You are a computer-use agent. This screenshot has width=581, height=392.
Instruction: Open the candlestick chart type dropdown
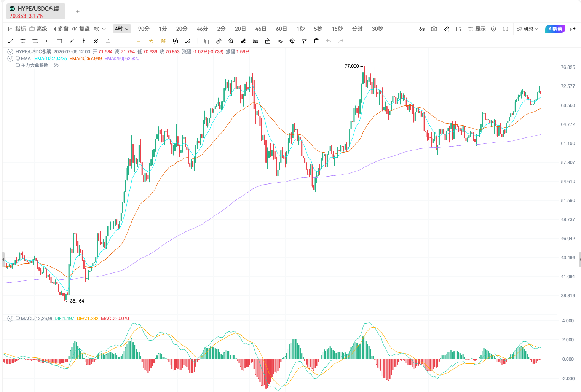pyautogui.click(x=100, y=29)
